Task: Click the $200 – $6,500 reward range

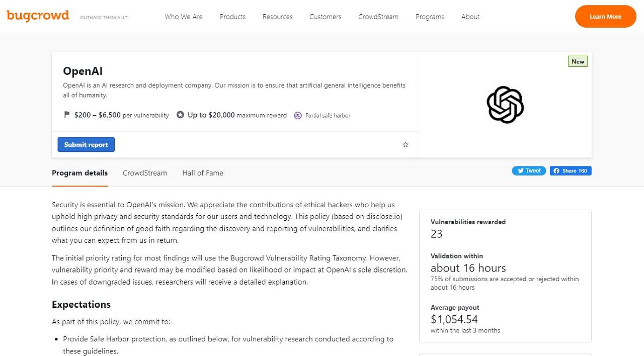Action: (x=98, y=115)
